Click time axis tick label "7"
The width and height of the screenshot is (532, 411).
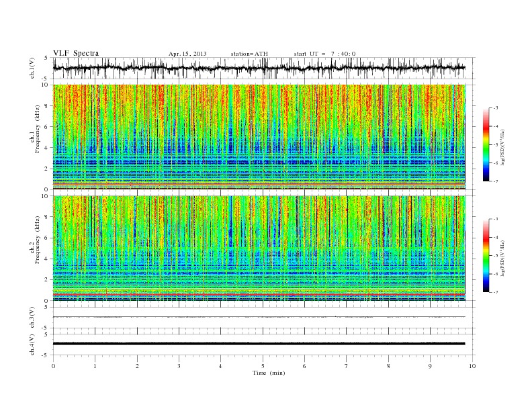click(347, 366)
